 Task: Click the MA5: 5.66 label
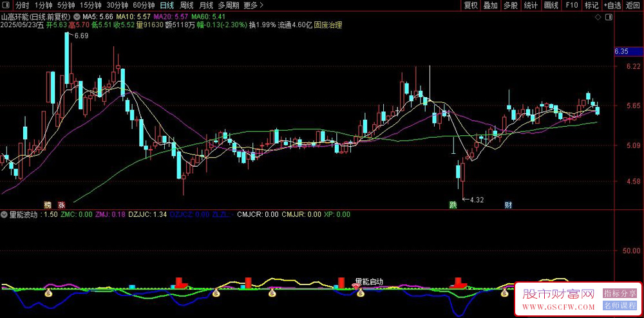[98, 17]
